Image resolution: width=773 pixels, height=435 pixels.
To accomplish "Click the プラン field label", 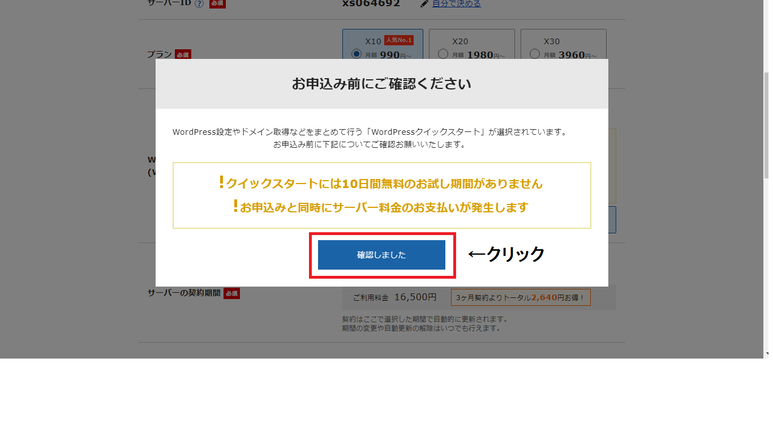I will click(159, 54).
